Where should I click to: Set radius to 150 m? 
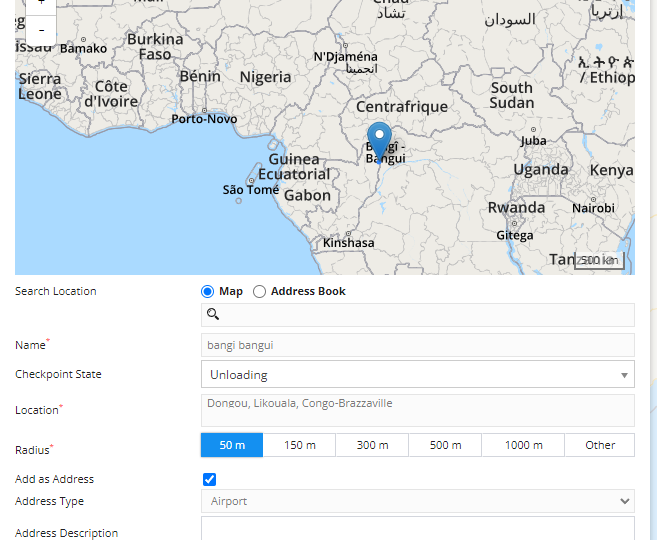point(299,445)
